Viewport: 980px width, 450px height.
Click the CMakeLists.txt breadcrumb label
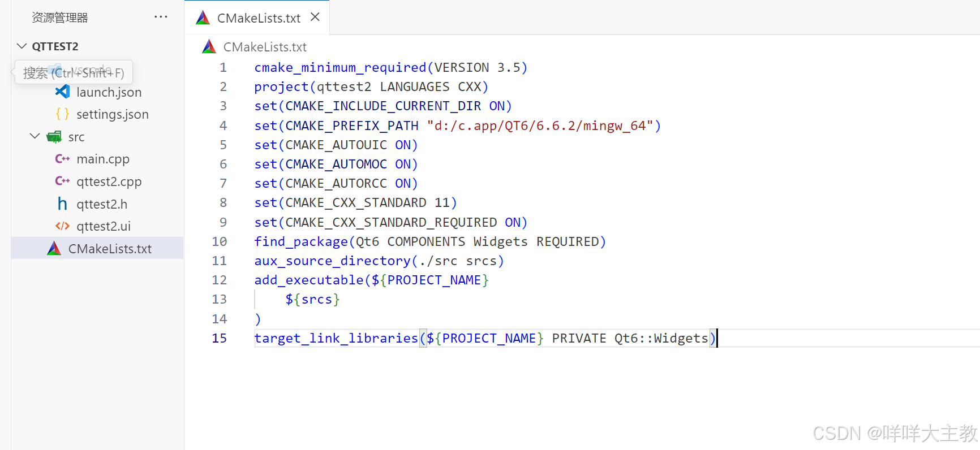point(265,47)
